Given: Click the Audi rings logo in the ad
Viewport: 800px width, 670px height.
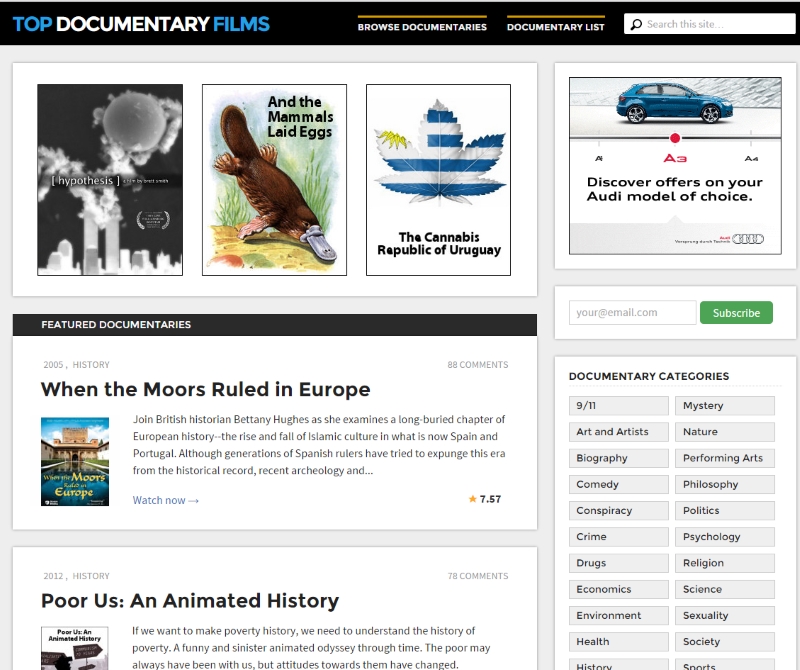Looking at the screenshot, I should tap(747, 239).
